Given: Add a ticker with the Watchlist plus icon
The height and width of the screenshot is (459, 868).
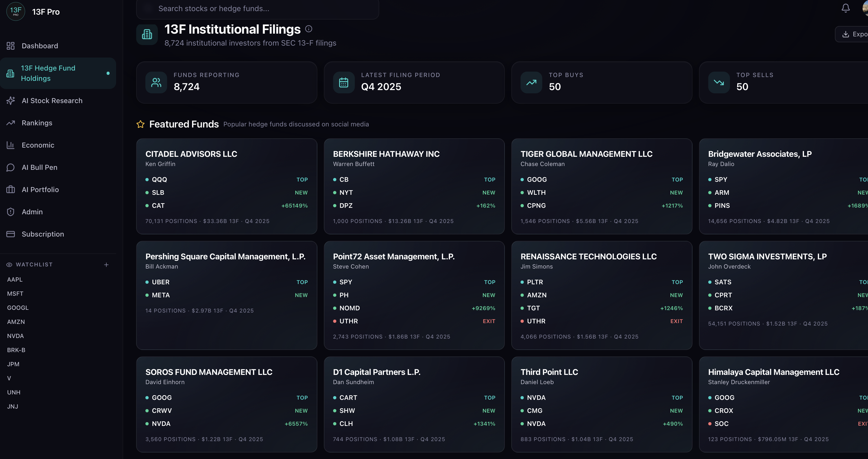Looking at the screenshot, I should click(106, 264).
